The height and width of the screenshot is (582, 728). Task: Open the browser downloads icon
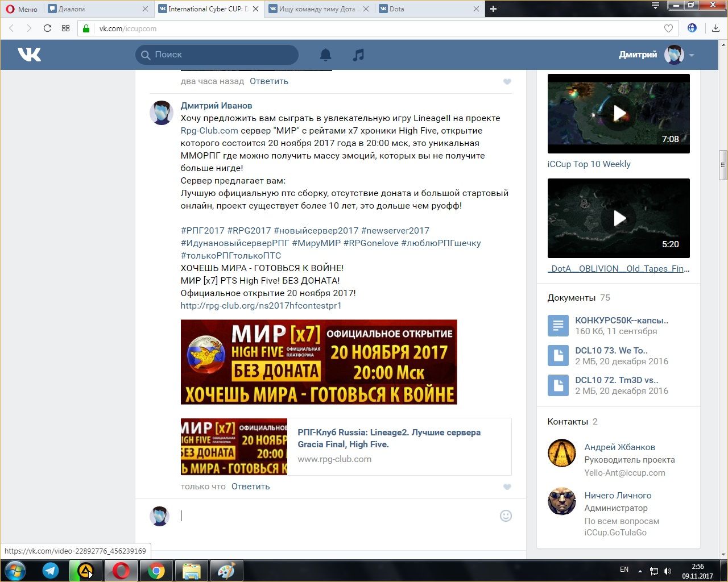[x=715, y=28]
